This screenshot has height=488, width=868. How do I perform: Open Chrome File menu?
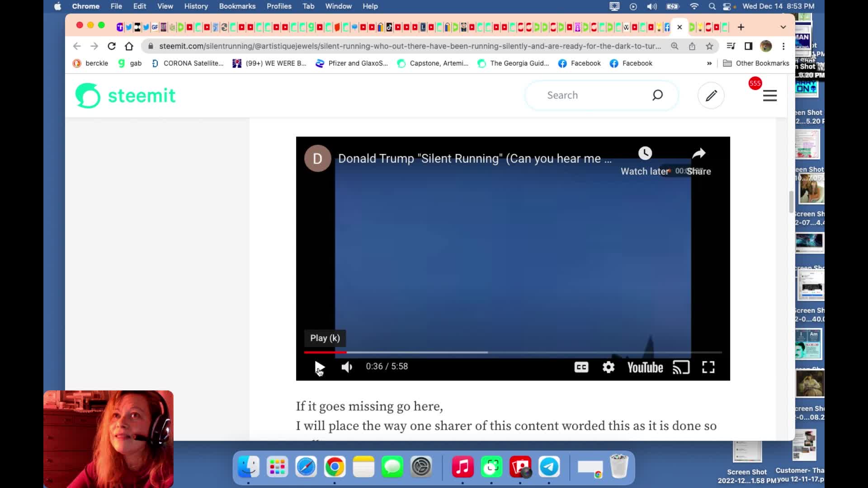[116, 6]
